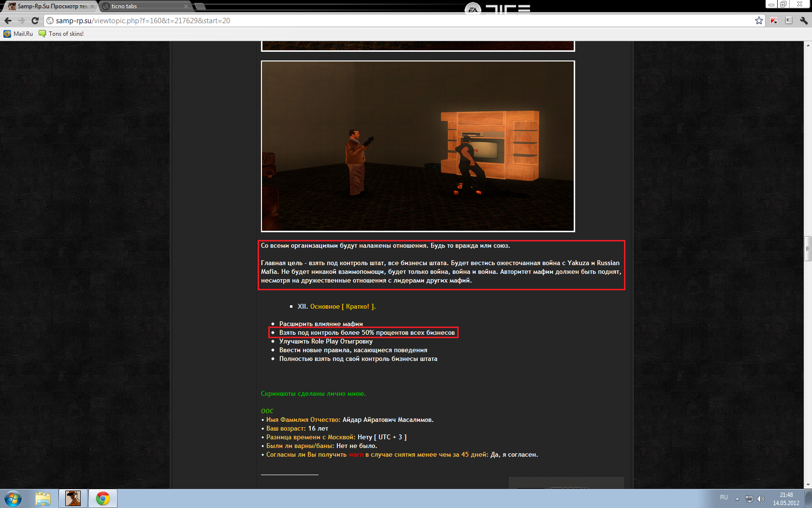This screenshot has height=508, width=812.
Task: Close the ticno tabs tab
Action: (x=186, y=6)
